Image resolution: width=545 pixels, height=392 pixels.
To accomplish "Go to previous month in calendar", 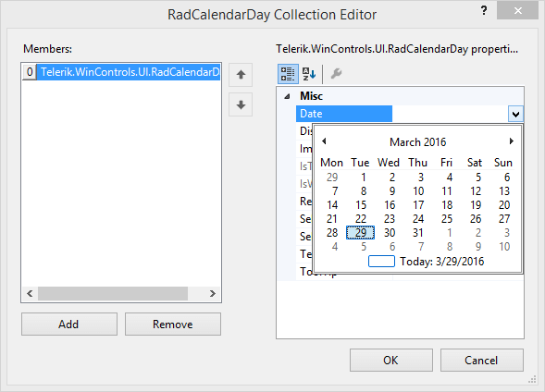I will [x=324, y=141].
